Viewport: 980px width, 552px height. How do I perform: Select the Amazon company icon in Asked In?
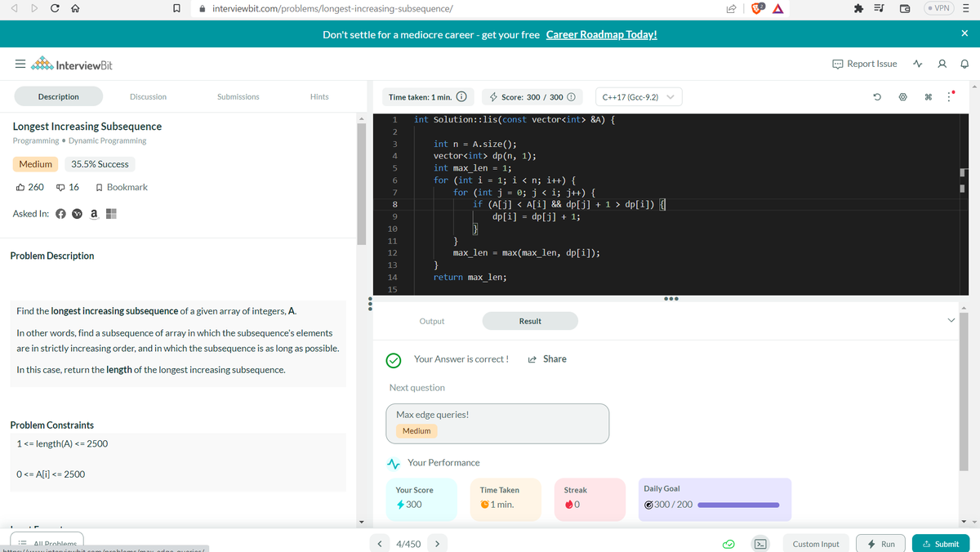[x=95, y=214]
